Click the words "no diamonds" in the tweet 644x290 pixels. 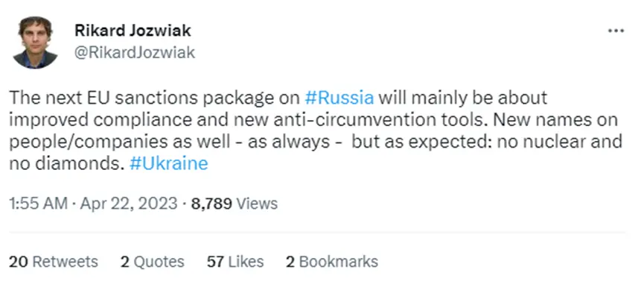(66, 164)
